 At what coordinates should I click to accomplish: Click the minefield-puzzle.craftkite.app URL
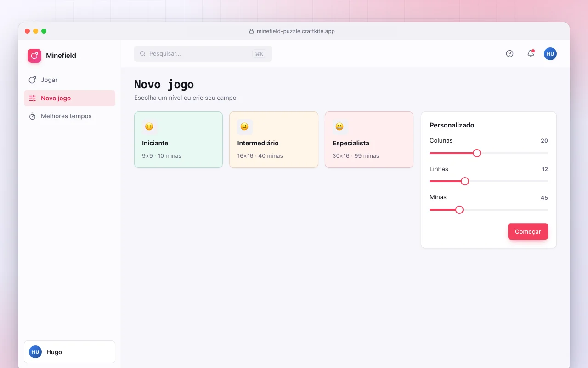point(296,31)
